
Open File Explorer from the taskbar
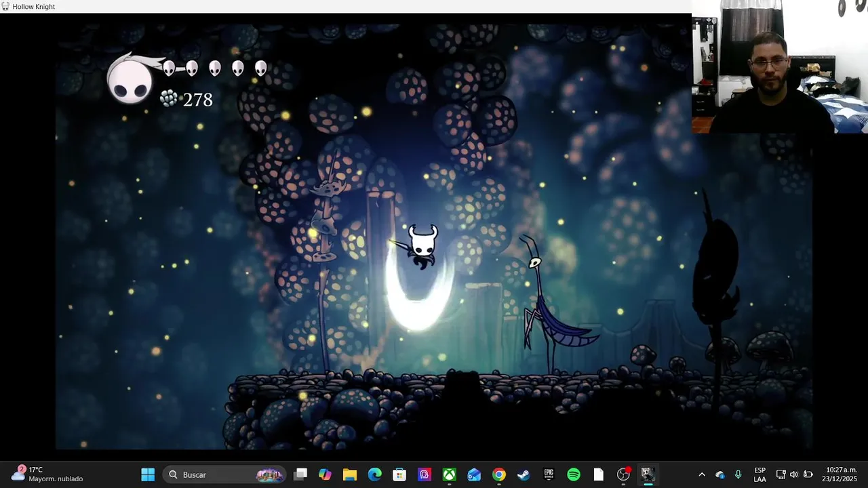pyautogui.click(x=350, y=474)
